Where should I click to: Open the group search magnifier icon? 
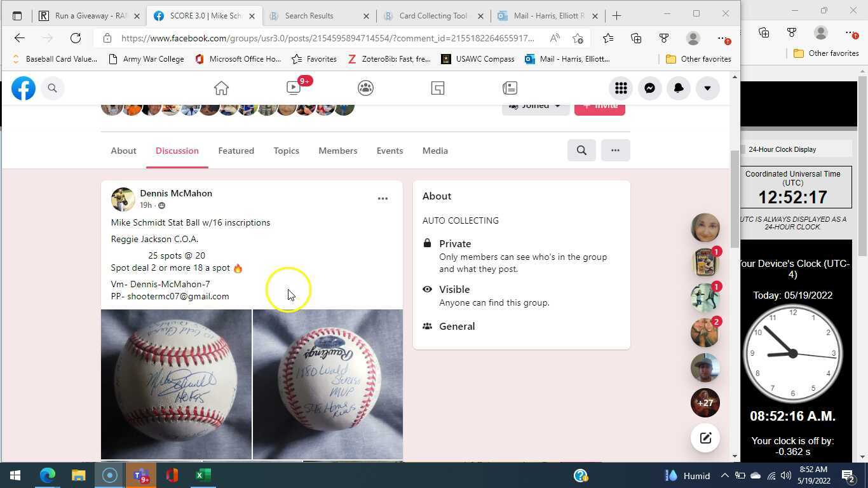pos(581,150)
